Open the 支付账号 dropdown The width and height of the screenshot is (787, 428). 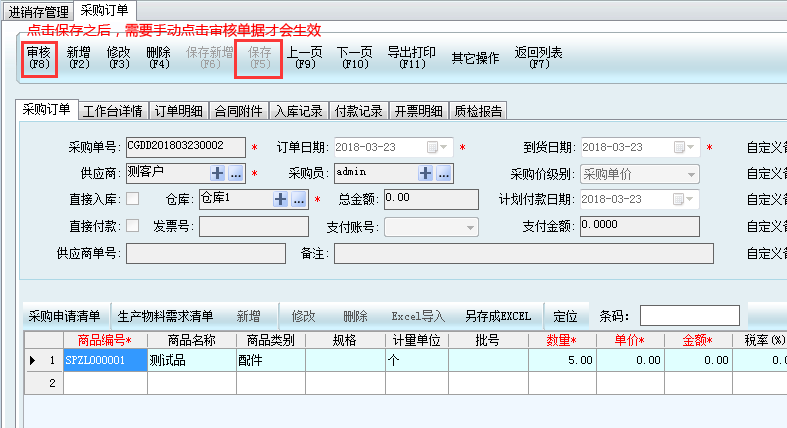[x=470, y=226]
